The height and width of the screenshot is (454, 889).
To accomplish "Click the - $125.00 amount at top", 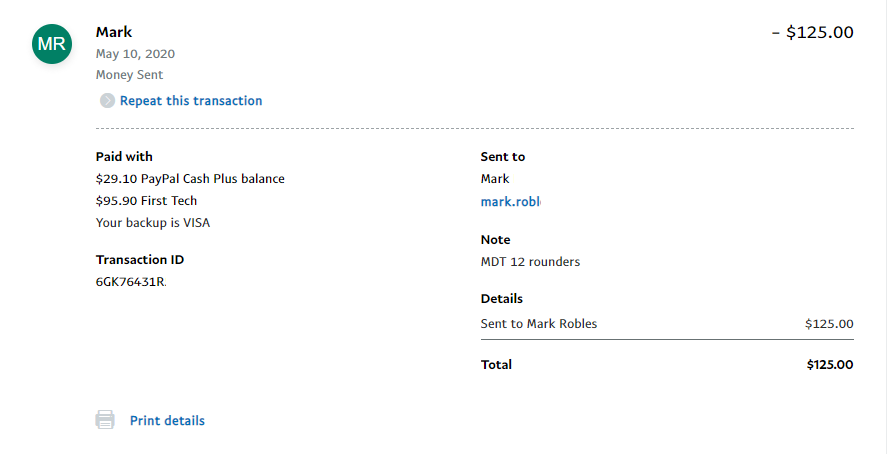I will (x=812, y=32).
